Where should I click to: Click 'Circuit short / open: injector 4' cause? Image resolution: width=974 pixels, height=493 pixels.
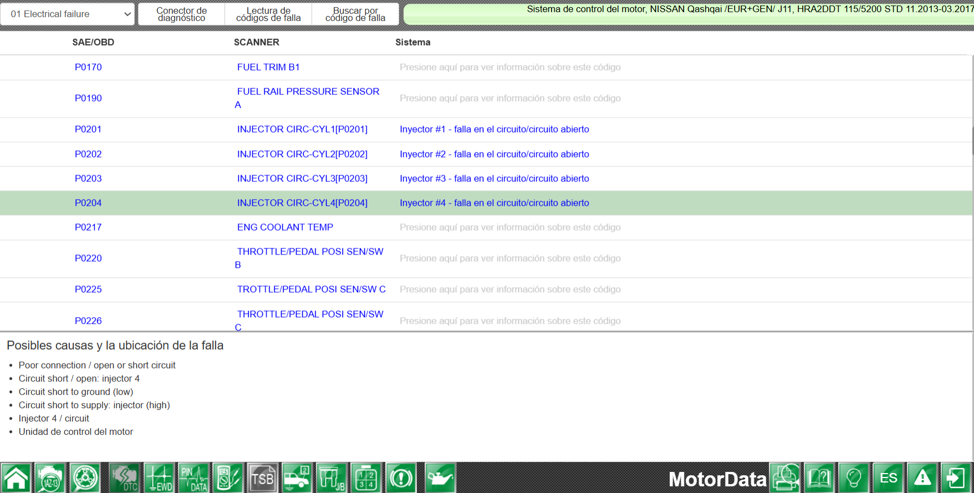[79, 379]
